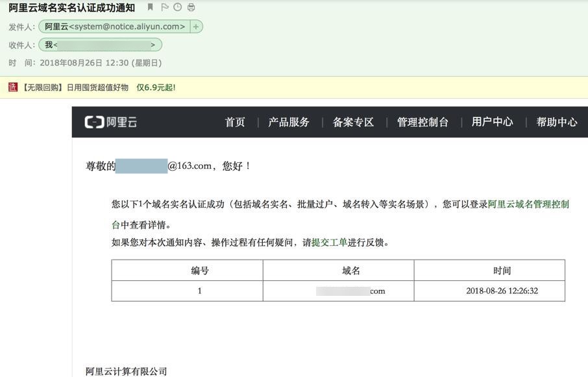This screenshot has height=377, width=588.
Task: Open the 备案专区 nav item
Action: click(353, 122)
